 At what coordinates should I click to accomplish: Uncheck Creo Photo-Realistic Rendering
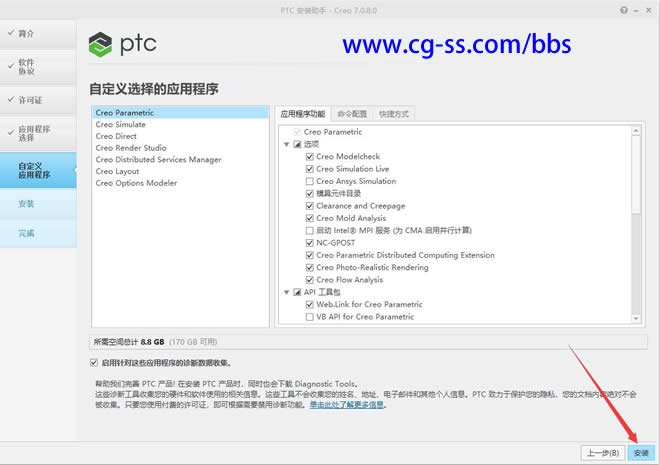(x=309, y=268)
